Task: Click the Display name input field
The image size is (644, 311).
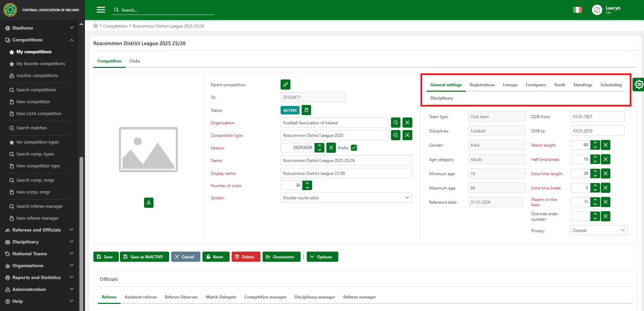Action: [x=346, y=173]
